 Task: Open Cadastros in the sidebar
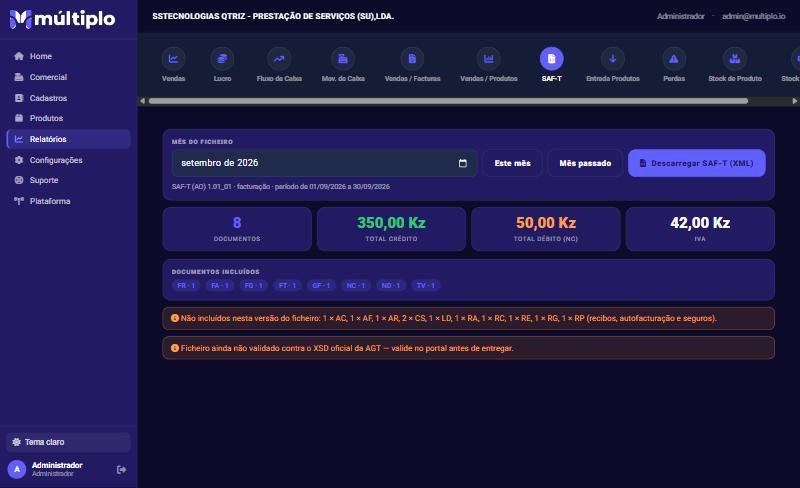coord(68,98)
